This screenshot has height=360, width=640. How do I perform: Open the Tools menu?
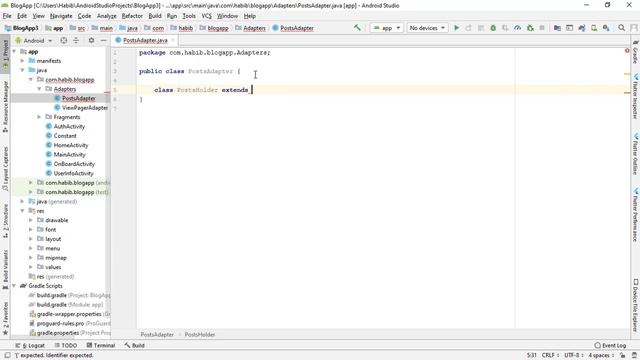[x=189, y=16]
